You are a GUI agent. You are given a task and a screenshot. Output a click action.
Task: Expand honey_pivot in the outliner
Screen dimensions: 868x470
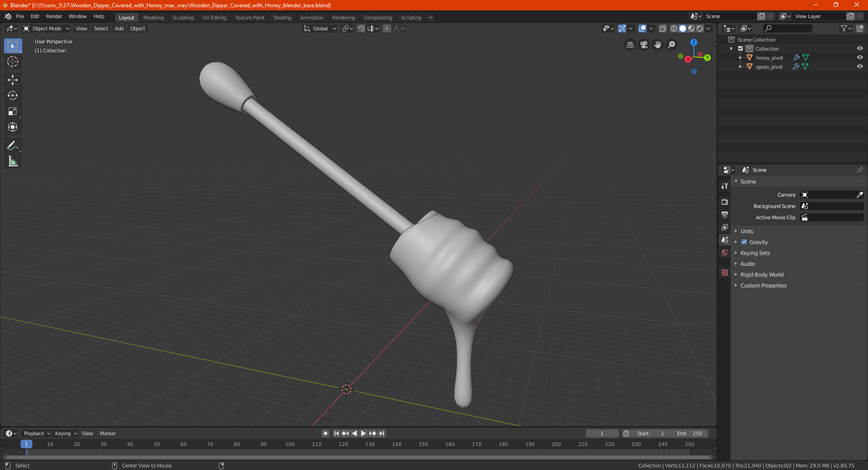pyautogui.click(x=740, y=58)
